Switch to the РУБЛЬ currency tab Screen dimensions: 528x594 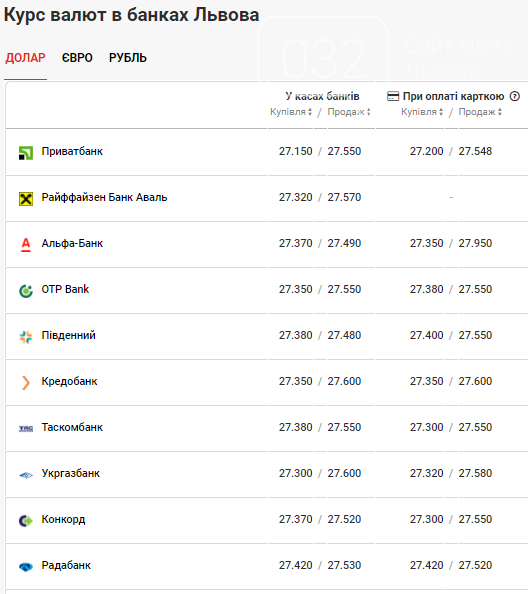point(128,58)
